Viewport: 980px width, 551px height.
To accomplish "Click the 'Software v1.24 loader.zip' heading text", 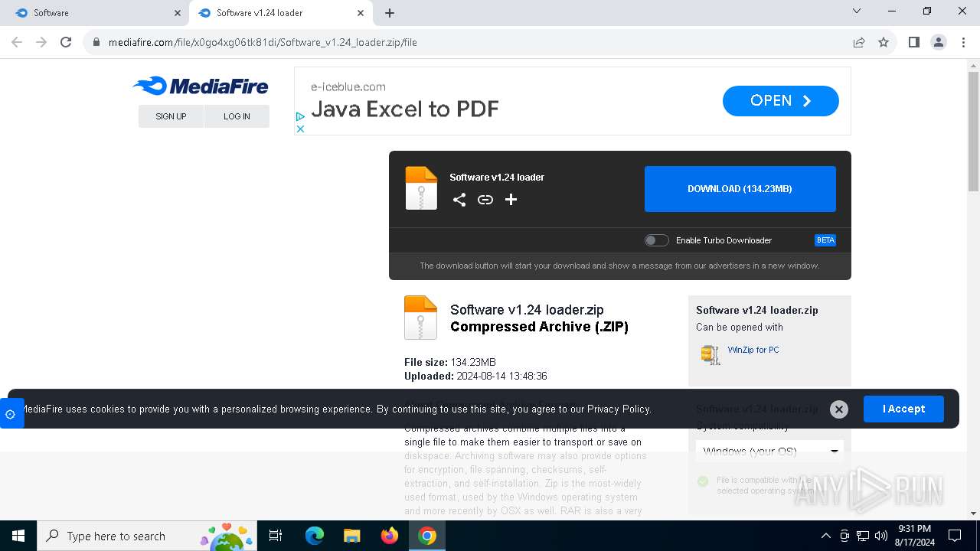I will pyautogui.click(x=527, y=310).
